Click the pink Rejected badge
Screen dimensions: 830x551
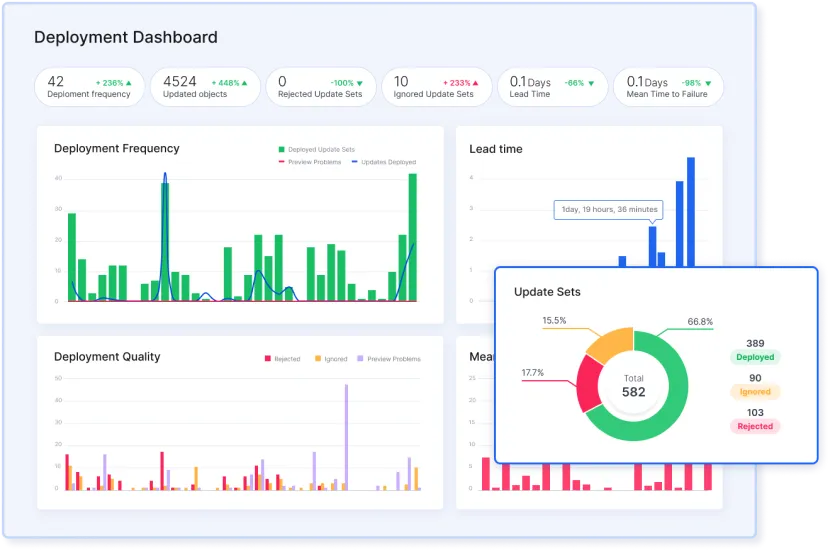coord(755,426)
